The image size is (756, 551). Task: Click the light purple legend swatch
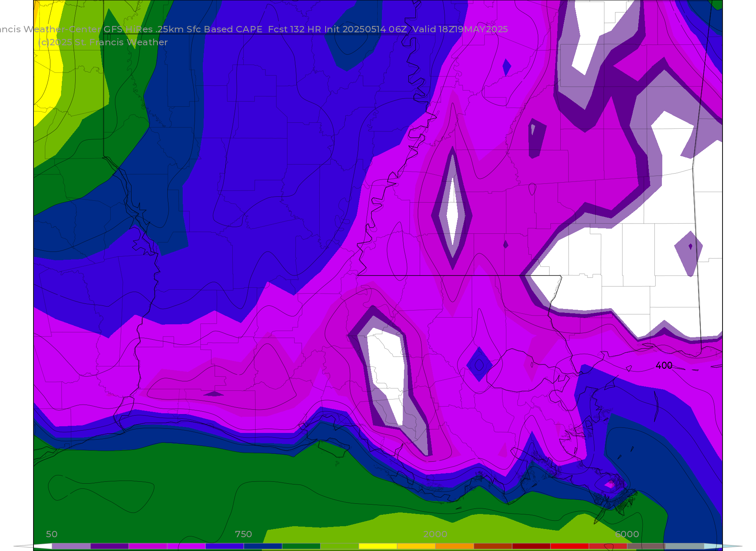click(x=71, y=546)
